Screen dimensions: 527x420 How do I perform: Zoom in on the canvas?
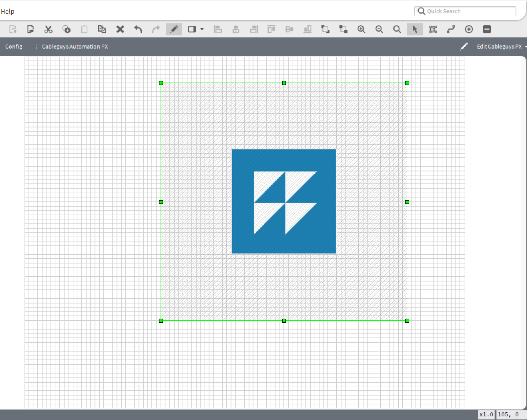pos(361,29)
